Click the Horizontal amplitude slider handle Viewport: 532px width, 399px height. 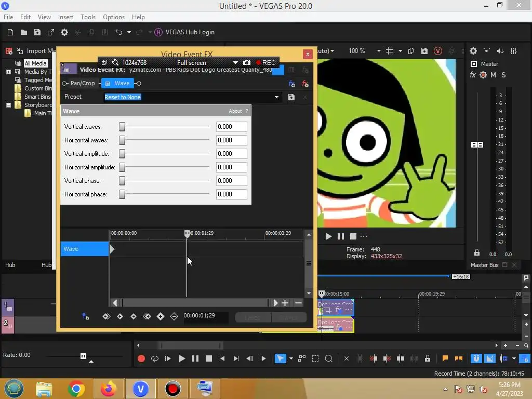(122, 167)
